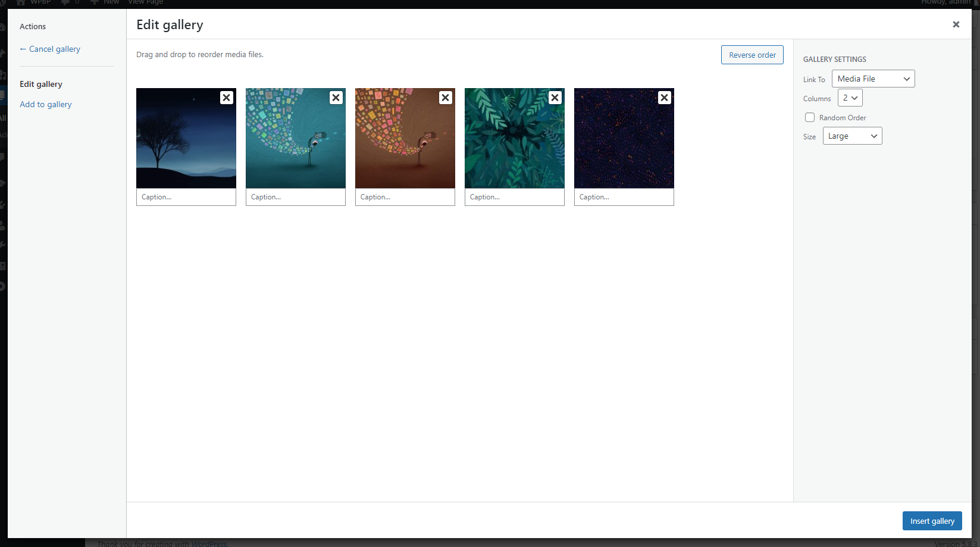Image resolution: width=980 pixels, height=547 pixels.
Task: Remove the tree night sky image
Action: 226,98
